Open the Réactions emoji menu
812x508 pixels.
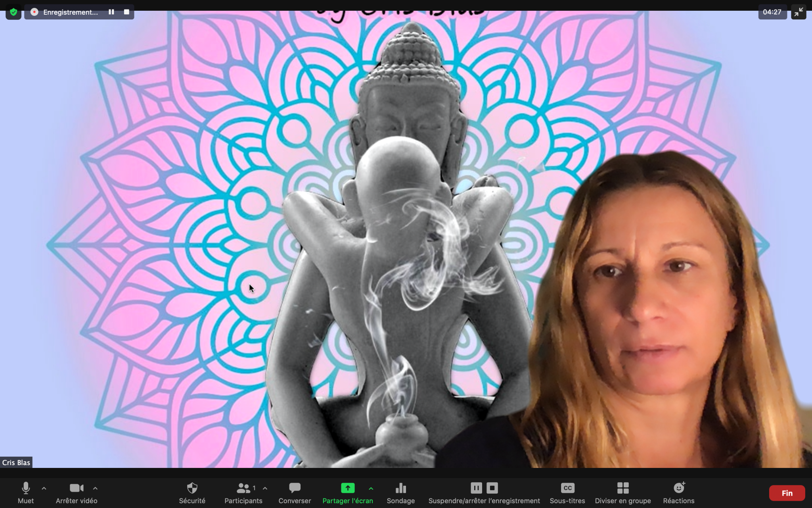[679, 488]
